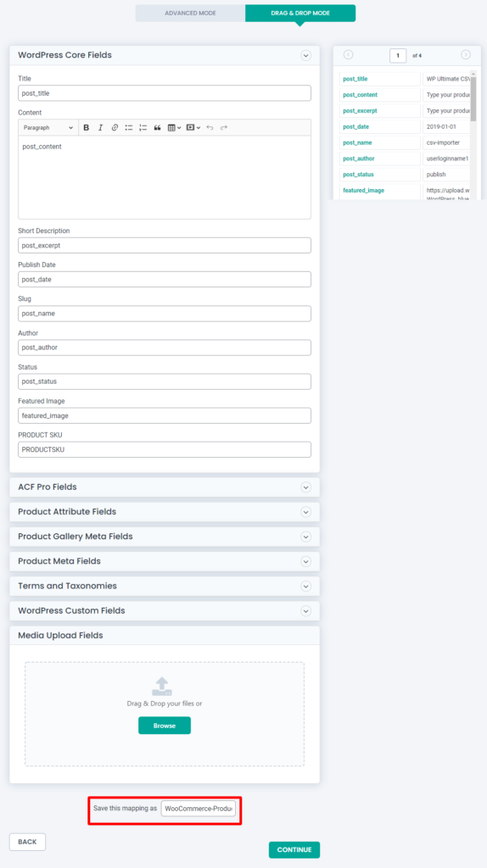Go to next record arrow

[466, 55]
